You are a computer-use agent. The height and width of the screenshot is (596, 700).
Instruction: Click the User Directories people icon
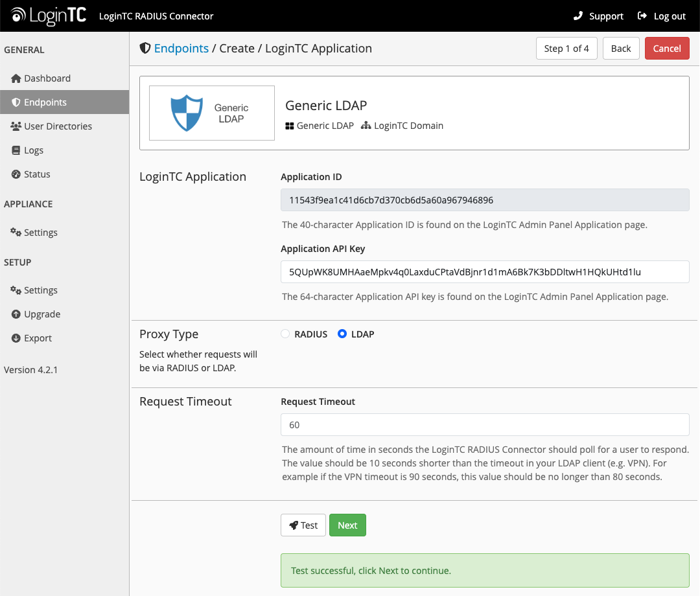click(x=16, y=126)
